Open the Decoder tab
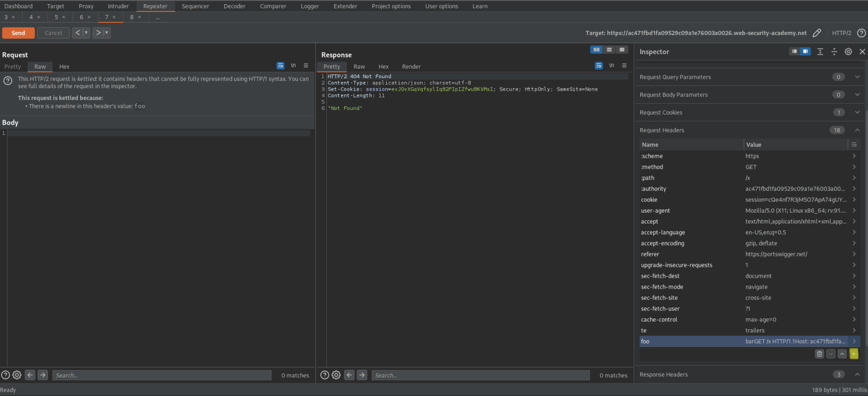 pyautogui.click(x=235, y=6)
